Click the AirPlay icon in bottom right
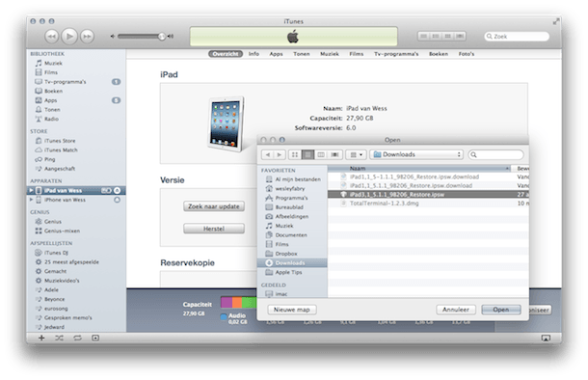The image size is (588, 380). point(546,338)
